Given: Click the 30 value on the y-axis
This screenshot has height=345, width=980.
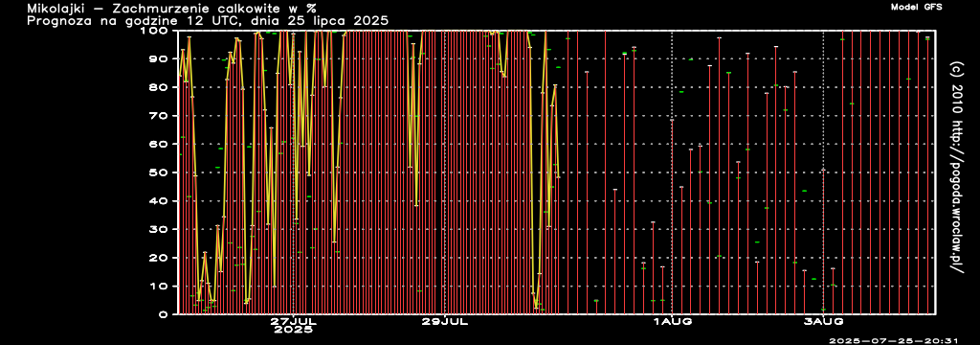Looking at the screenshot, I should pos(162,229).
